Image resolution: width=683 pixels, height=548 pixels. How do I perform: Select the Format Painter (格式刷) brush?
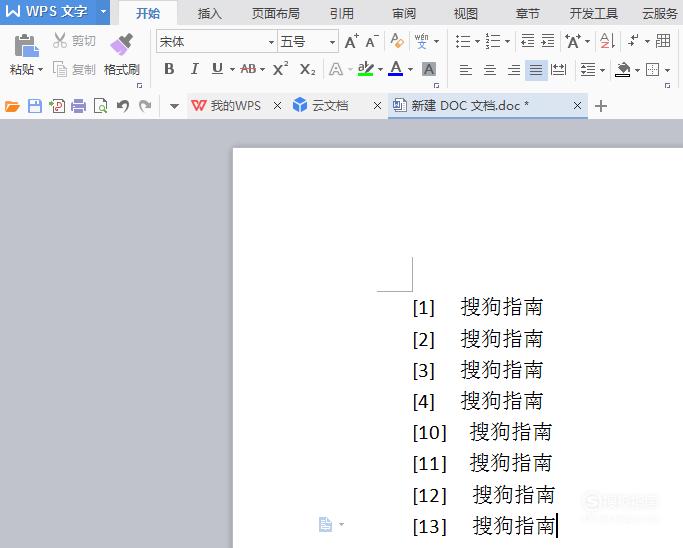[x=122, y=44]
